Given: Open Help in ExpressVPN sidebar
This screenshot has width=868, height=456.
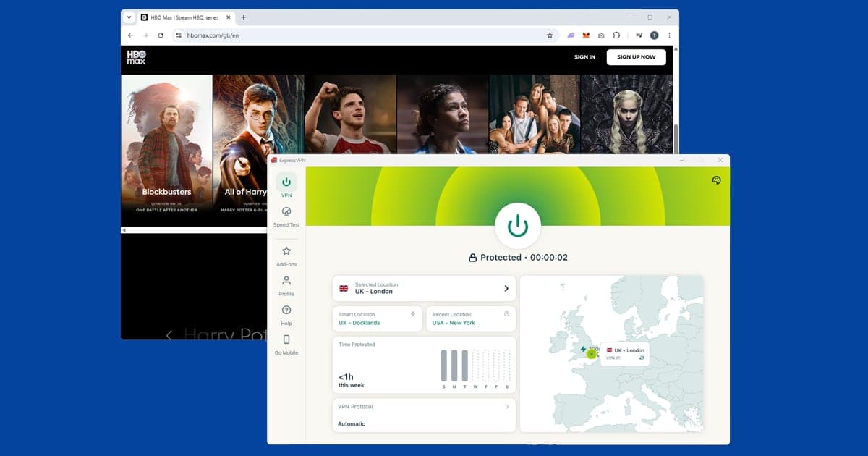Looking at the screenshot, I should coord(286,316).
